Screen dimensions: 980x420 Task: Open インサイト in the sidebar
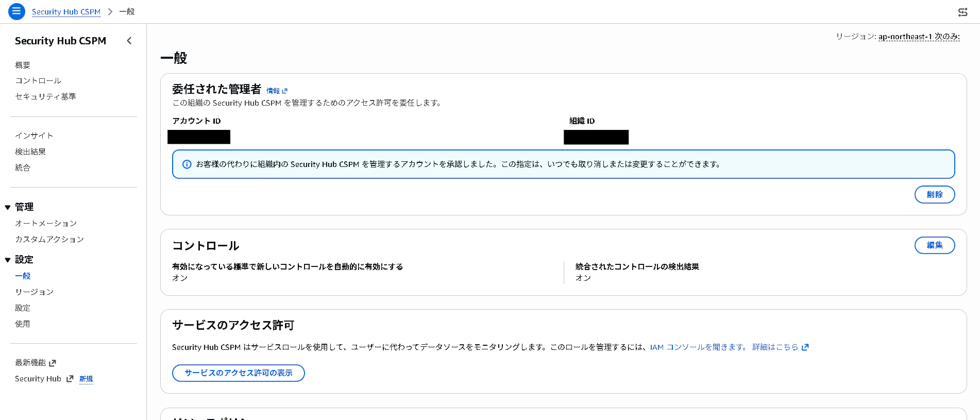point(34,136)
